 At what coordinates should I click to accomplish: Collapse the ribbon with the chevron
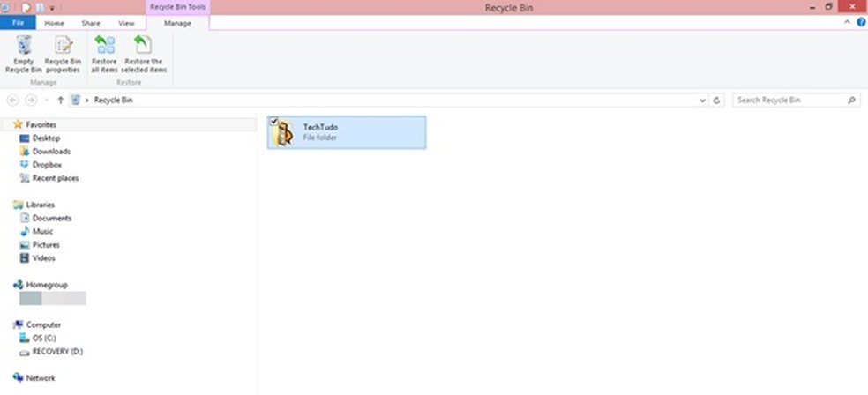point(847,22)
